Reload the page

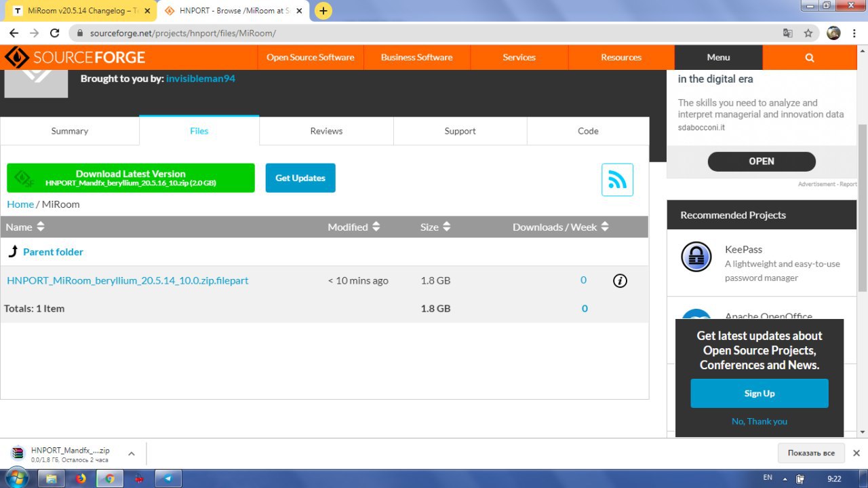point(56,33)
